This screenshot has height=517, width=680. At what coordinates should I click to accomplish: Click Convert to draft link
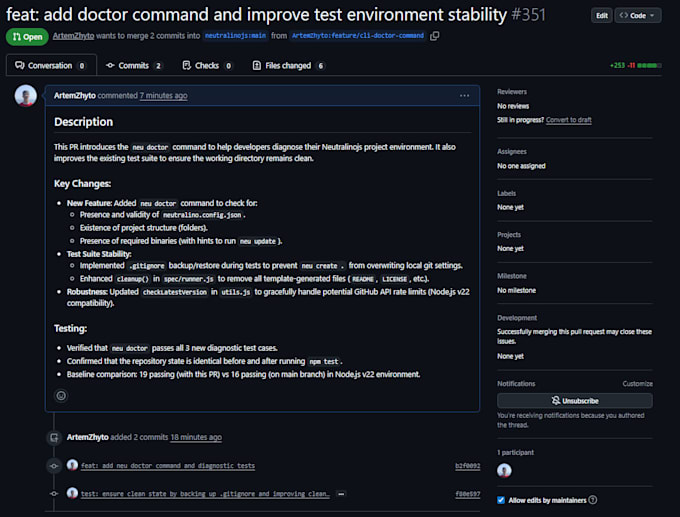pyautogui.click(x=569, y=120)
